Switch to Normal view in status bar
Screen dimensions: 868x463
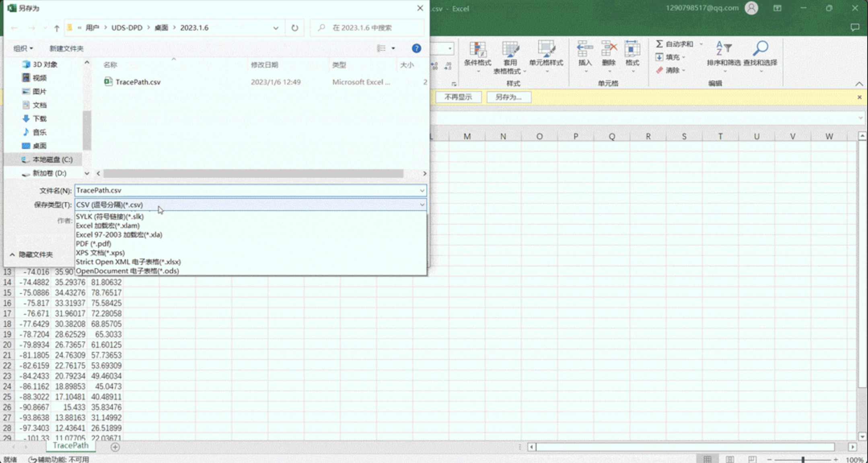coord(708,459)
